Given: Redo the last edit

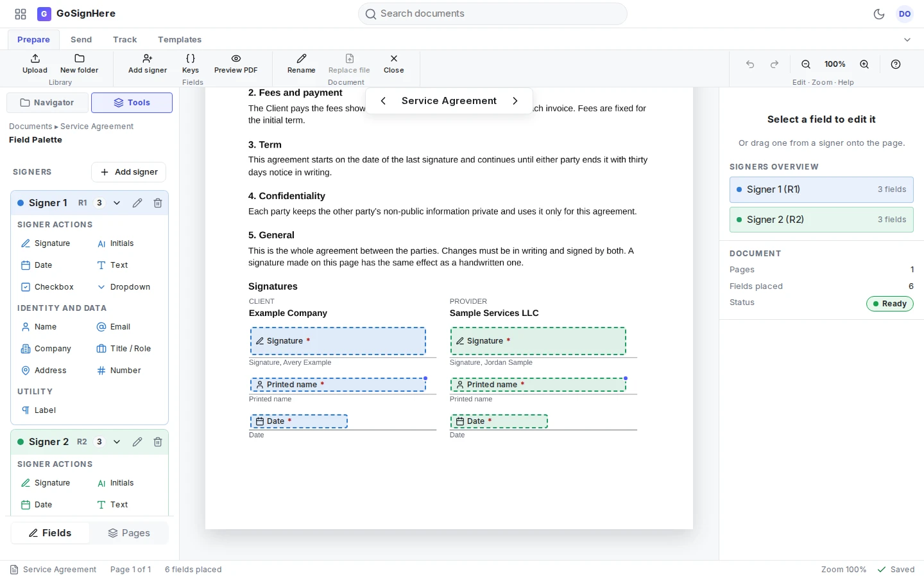Looking at the screenshot, I should point(774,64).
